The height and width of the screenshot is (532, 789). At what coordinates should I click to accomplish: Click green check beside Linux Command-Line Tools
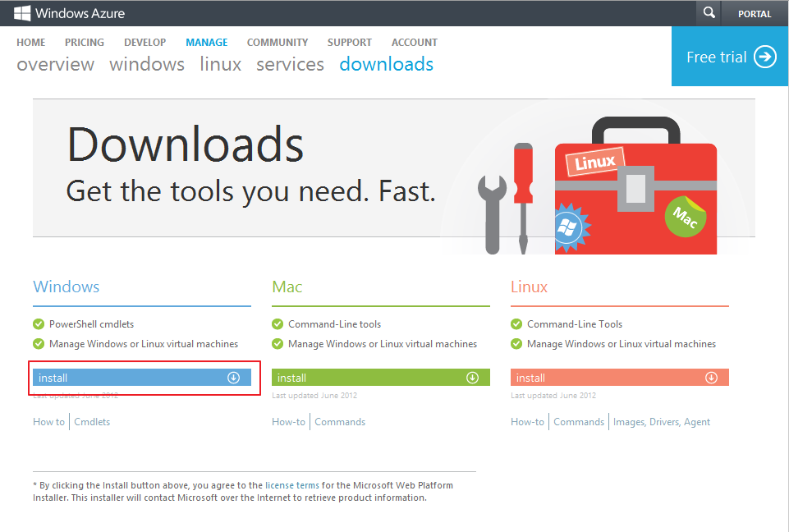tap(516, 324)
